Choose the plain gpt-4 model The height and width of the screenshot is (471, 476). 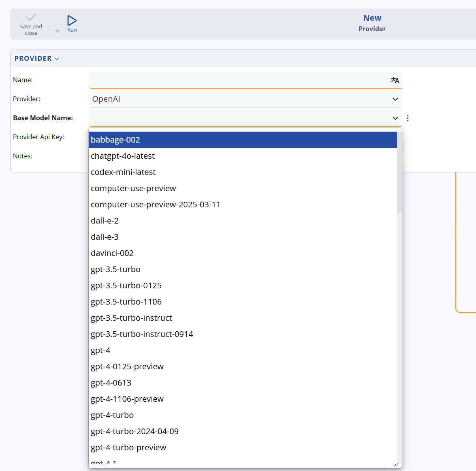(243, 350)
